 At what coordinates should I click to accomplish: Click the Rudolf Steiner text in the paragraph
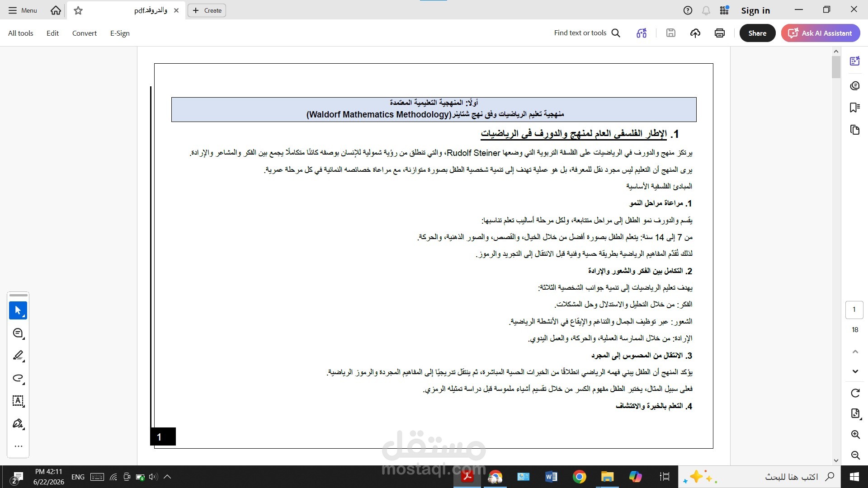point(473,153)
